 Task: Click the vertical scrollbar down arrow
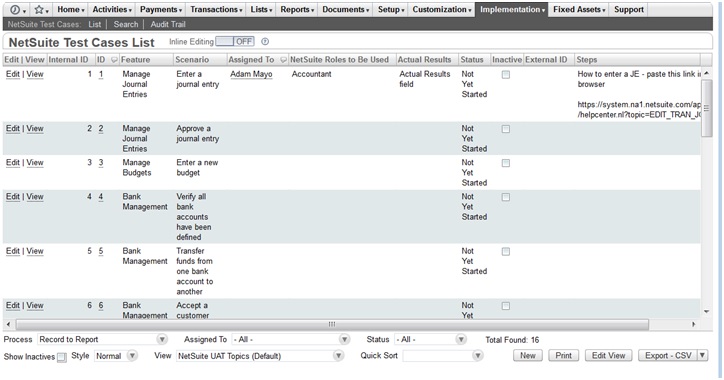pos(706,312)
